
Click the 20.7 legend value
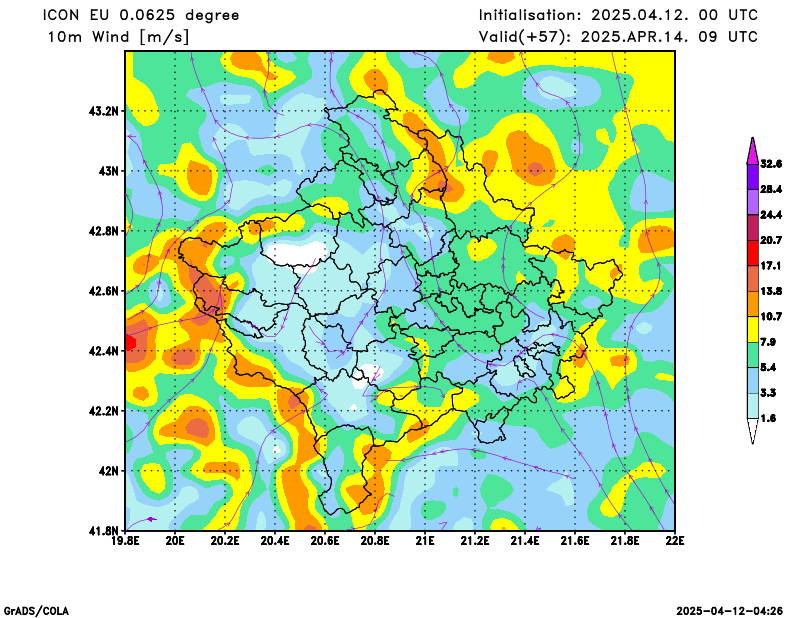tap(771, 240)
